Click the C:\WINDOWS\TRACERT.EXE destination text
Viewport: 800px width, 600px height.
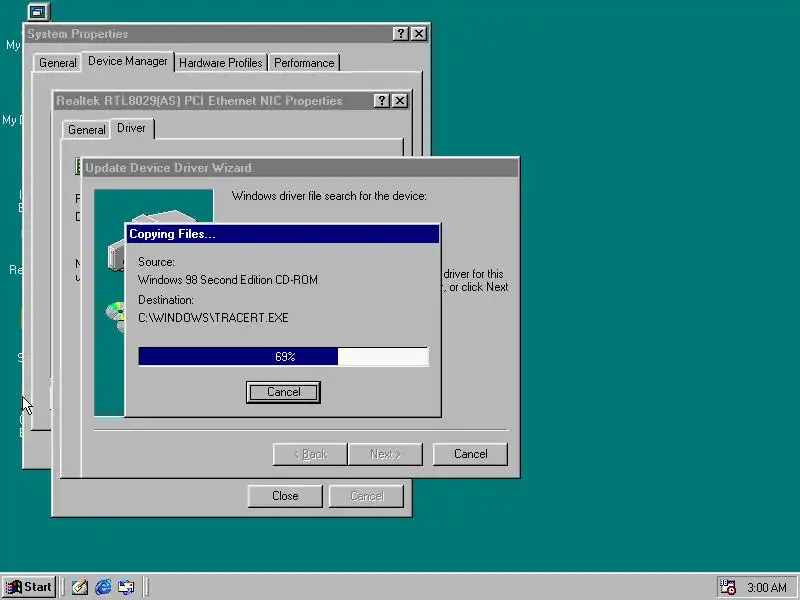click(213, 318)
